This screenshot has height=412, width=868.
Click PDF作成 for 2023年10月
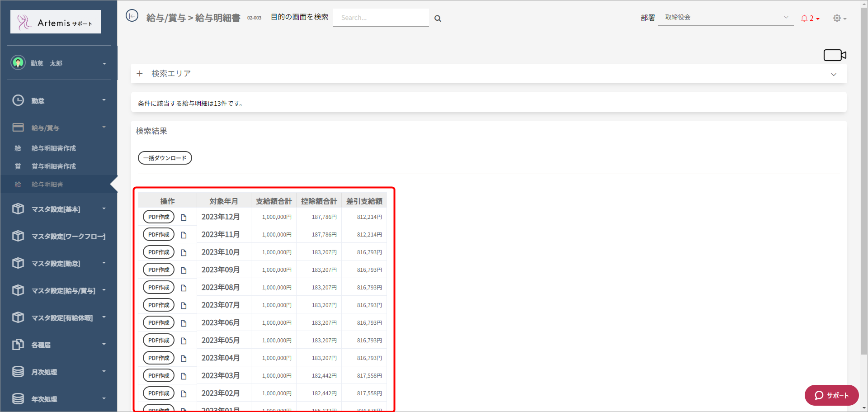click(159, 252)
